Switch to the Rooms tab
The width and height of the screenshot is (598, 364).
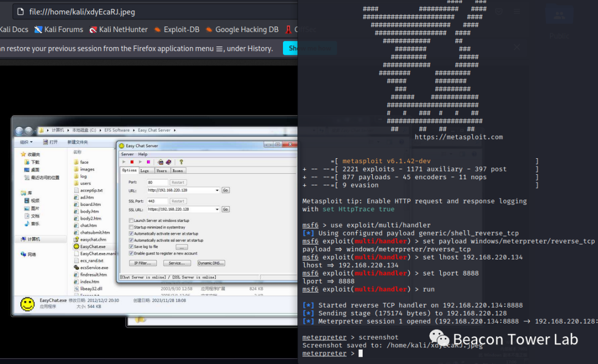[x=178, y=171]
